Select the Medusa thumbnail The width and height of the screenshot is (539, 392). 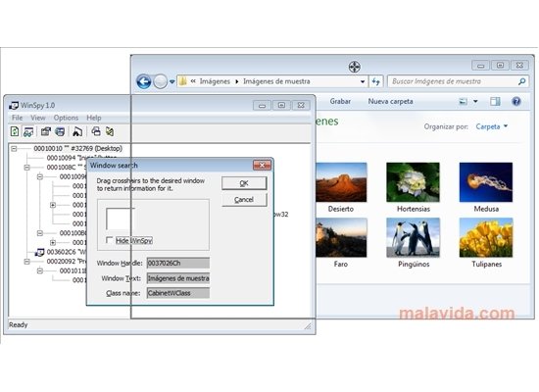(x=486, y=182)
